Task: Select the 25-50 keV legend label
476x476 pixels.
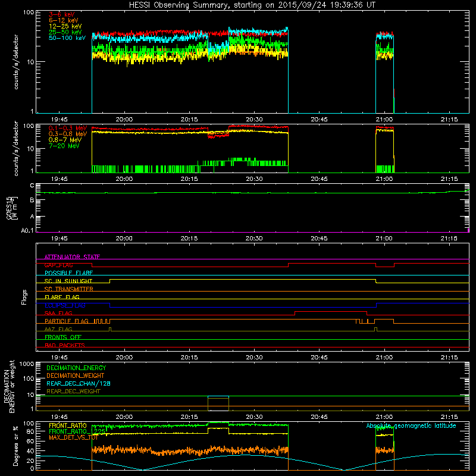Action: point(65,32)
